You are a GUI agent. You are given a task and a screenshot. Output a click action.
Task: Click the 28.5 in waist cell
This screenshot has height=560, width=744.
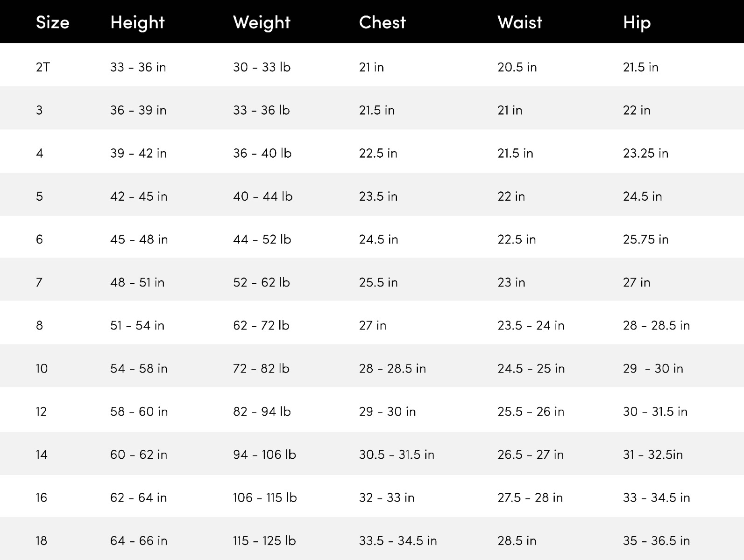(517, 540)
